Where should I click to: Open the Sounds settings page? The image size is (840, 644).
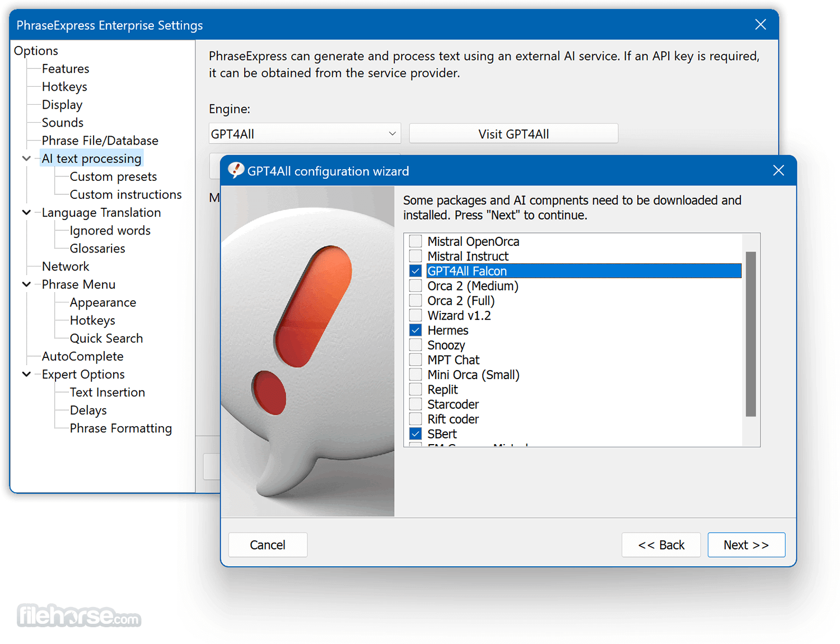[x=63, y=123]
